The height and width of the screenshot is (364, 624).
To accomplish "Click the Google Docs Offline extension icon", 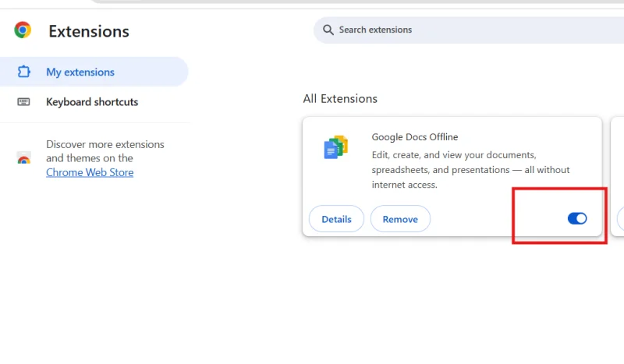I will (336, 147).
